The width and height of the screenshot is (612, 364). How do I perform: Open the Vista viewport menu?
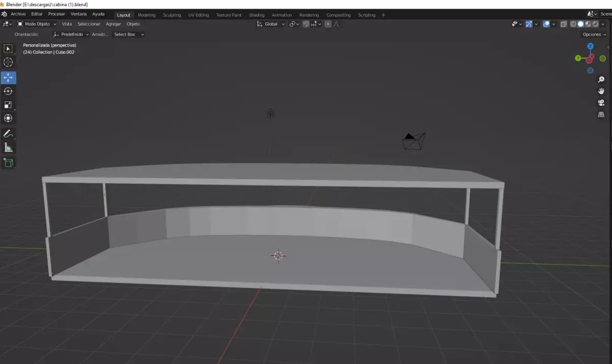pyautogui.click(x=67, y=24)
